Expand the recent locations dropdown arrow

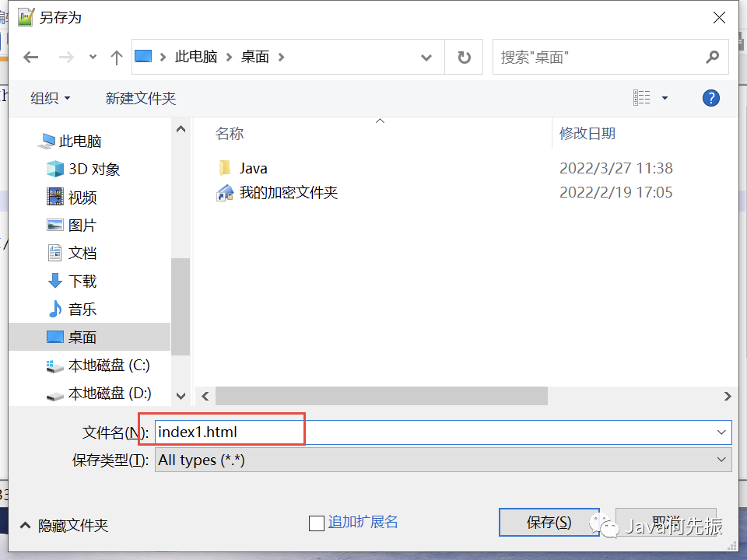pos(93,57)
